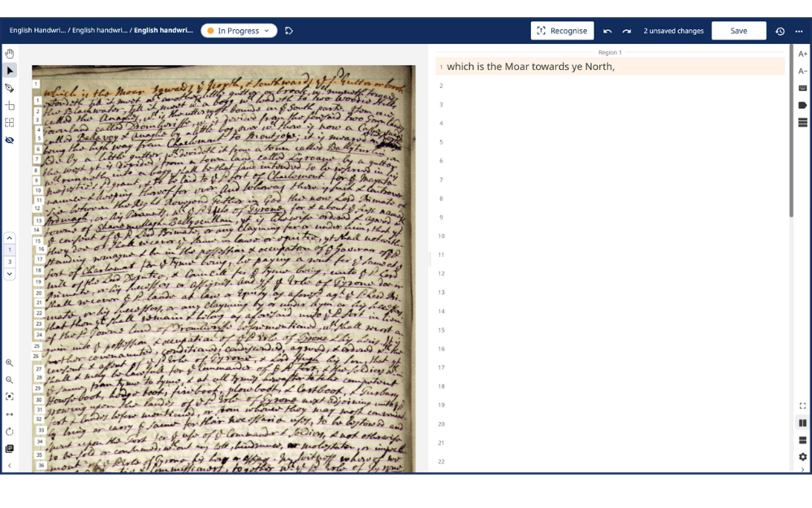The height and width of the screenshot is (508, 812).
Task: Rotate the manuscript page
Action: 9,431
